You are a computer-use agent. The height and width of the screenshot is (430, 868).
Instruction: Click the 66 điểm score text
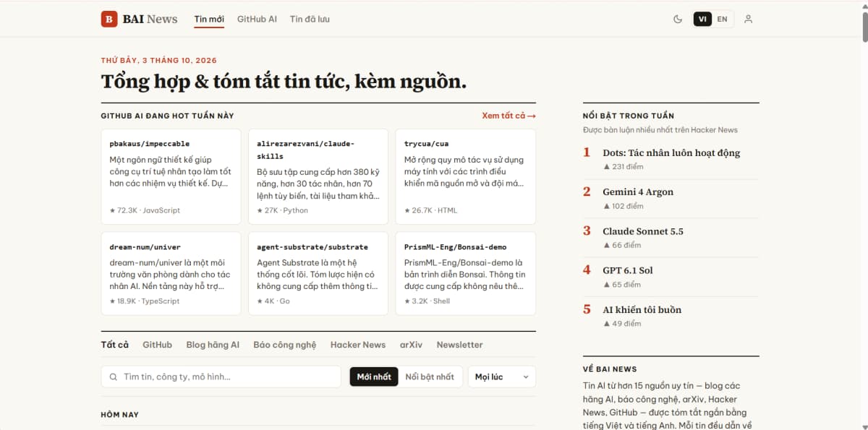coord(622,245)
